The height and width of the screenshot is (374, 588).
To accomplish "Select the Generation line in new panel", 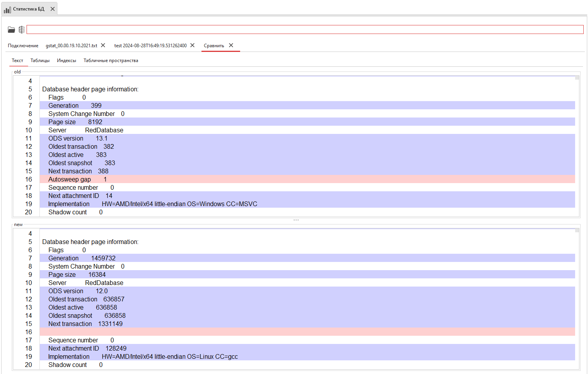I will 156,258.
